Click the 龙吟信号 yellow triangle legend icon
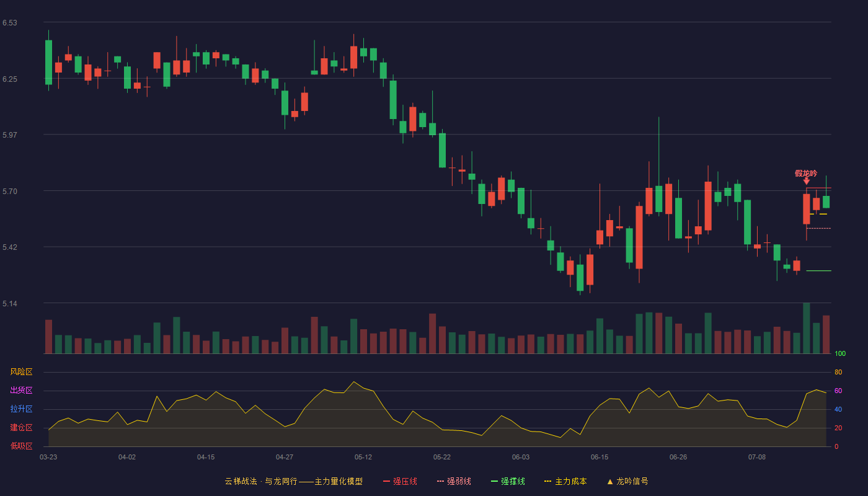Image resolution: width=868 pixels, height=496 pixels. pyautogui.click(x=610, y=481)
